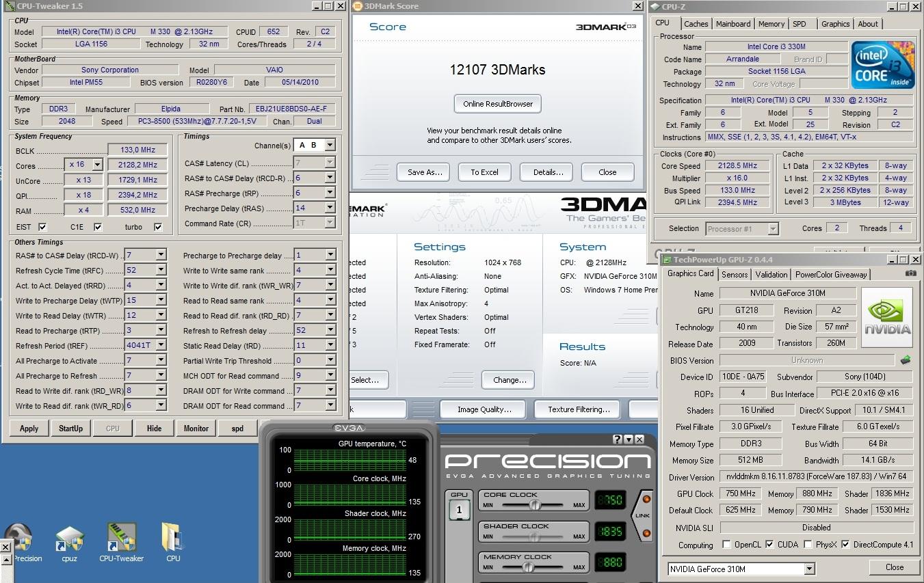Image resolution: width=924 pixels, height=583 pixels.
Task: Click the lower LINK indicator light in Precision
Action: click(x=646, y=532)
